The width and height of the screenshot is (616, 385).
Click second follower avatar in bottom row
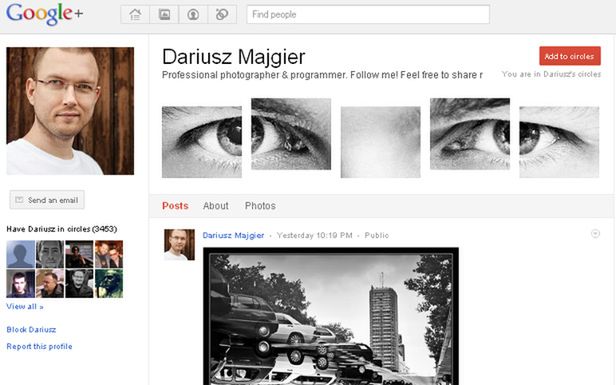pyautogui.click(x=50, y=284)
